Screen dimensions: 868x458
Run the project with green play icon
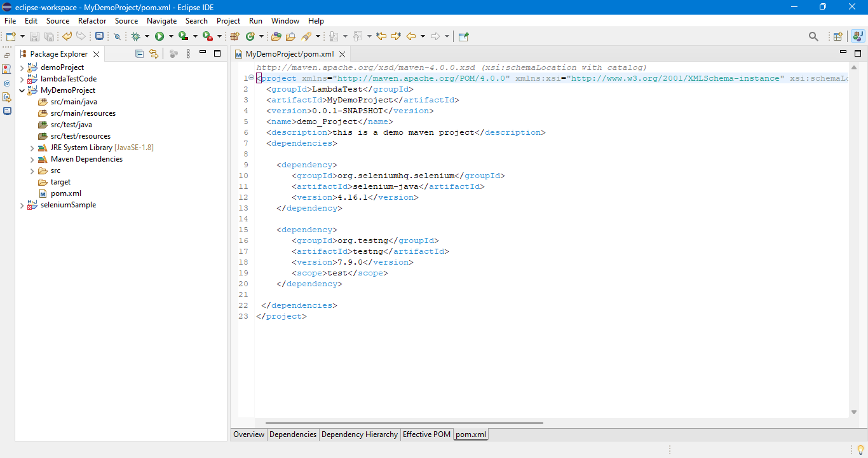click(x=159, y=36)
